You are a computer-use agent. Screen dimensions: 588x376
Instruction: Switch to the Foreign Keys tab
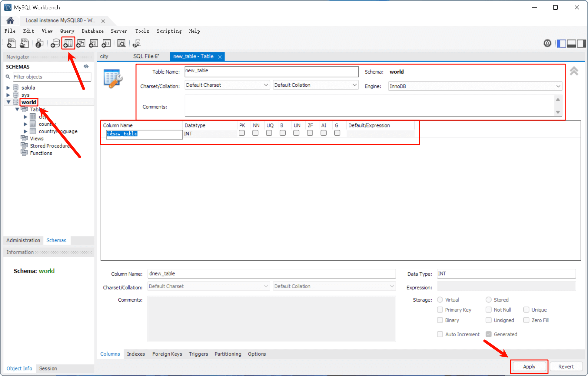[x=167, y=354]
